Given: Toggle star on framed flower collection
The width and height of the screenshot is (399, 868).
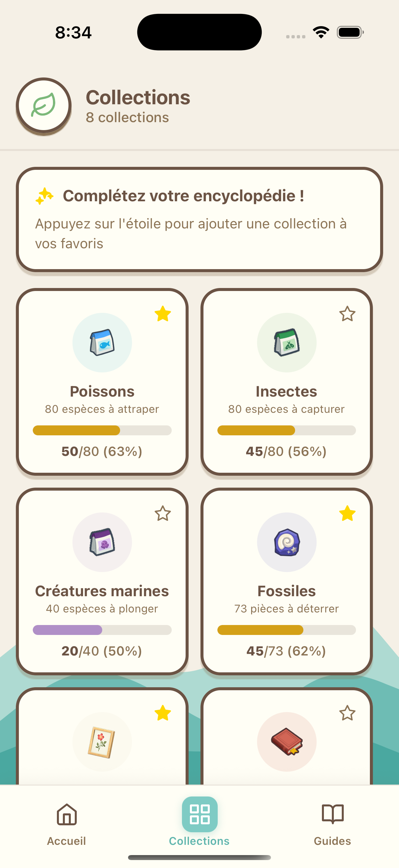Looking at the screenshot, I should tap(163, 713).
